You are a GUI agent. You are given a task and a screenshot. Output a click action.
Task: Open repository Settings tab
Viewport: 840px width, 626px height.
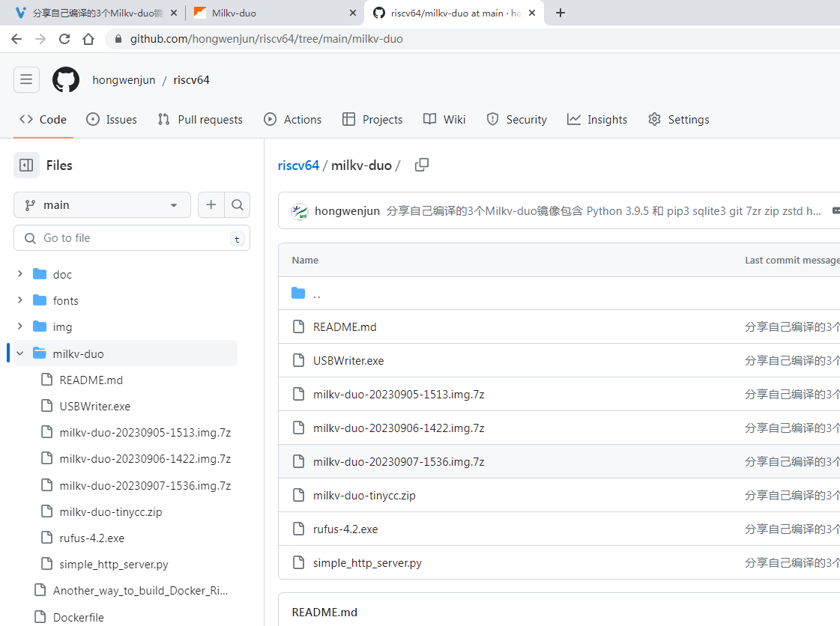(x=679, y=119)
